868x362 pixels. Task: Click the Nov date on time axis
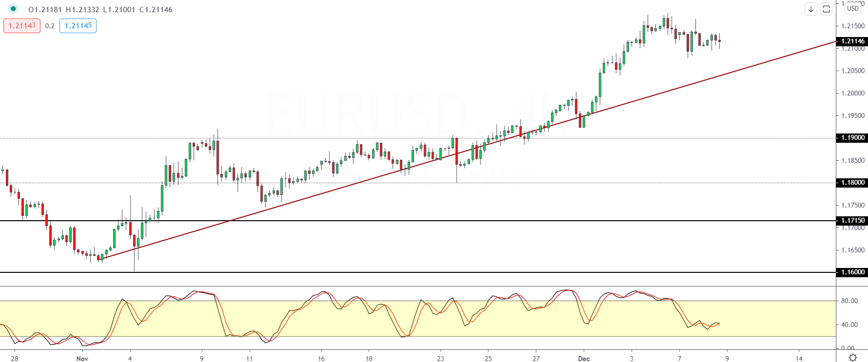(x=82, y=359)
